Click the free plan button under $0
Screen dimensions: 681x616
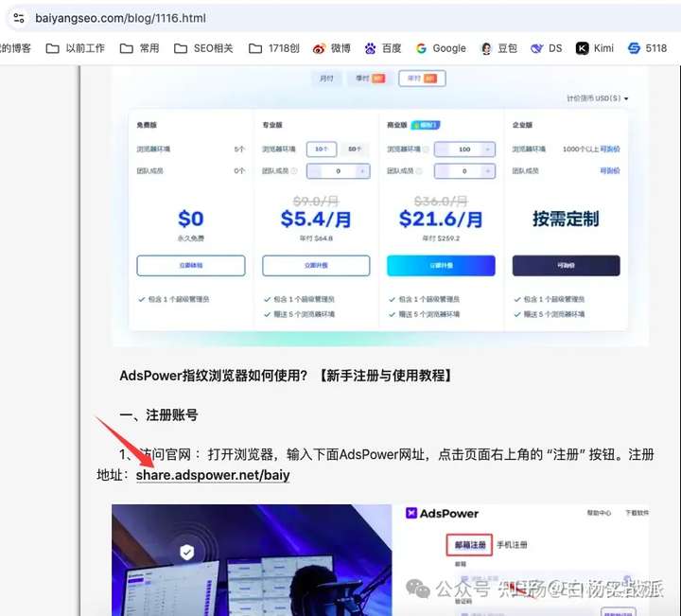click(x=191, y=266)
